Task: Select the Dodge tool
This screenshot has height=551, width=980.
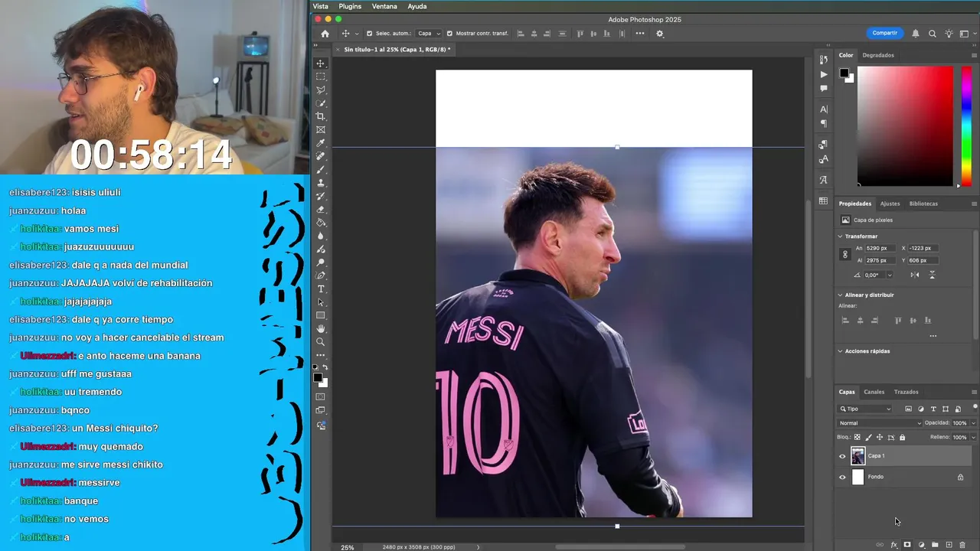Action: (x=321, y=262)
